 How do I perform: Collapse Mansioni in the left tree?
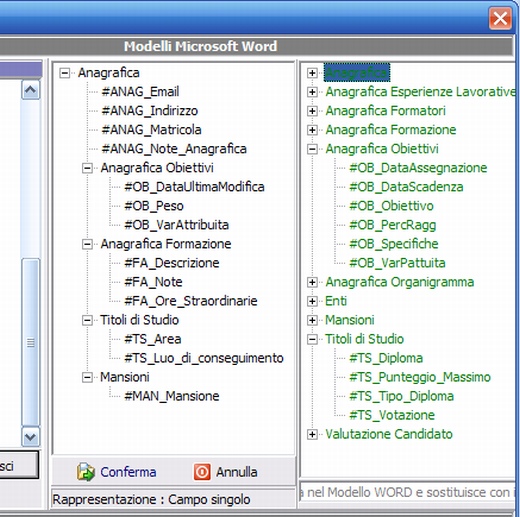[x=87, y=377]
